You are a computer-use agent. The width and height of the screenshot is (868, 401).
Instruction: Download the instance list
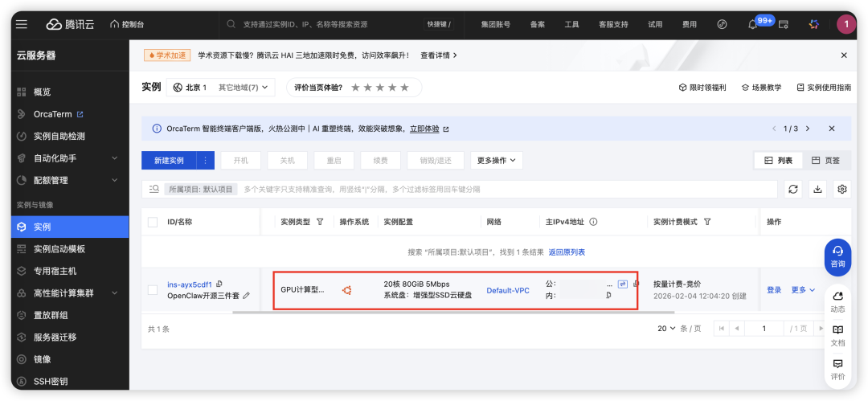pyautogui.click(x=817, y=190)
